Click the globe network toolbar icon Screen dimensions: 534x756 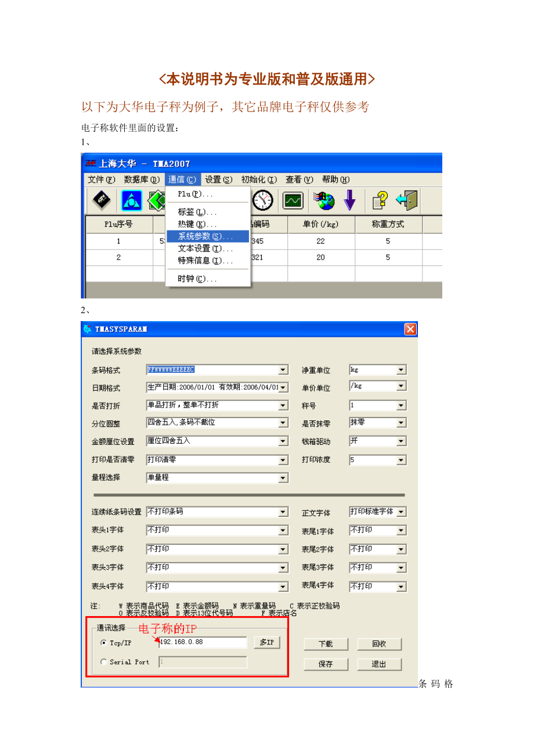point(323,201)
